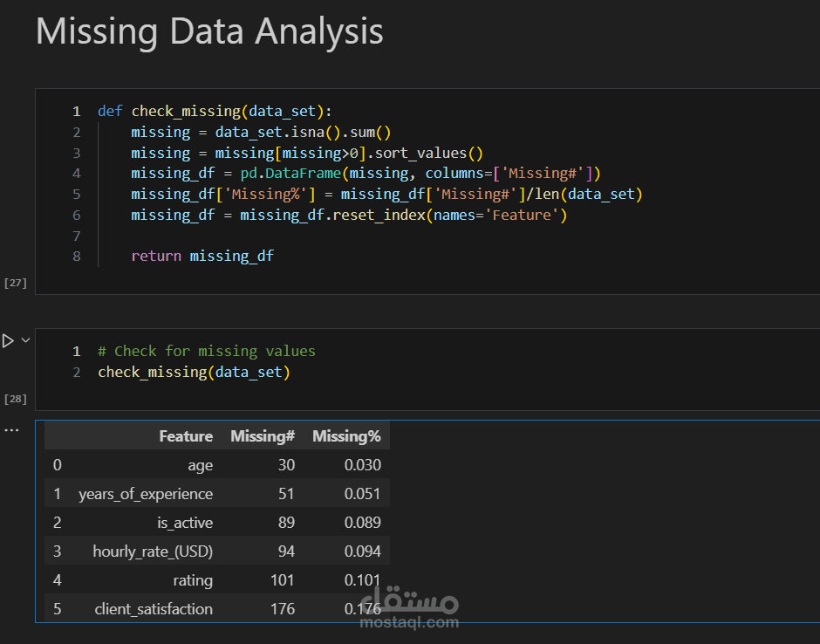Screen dimensions: 820x644
Task: Select the 'age' feature cell
Action: [x=201, y=465]
